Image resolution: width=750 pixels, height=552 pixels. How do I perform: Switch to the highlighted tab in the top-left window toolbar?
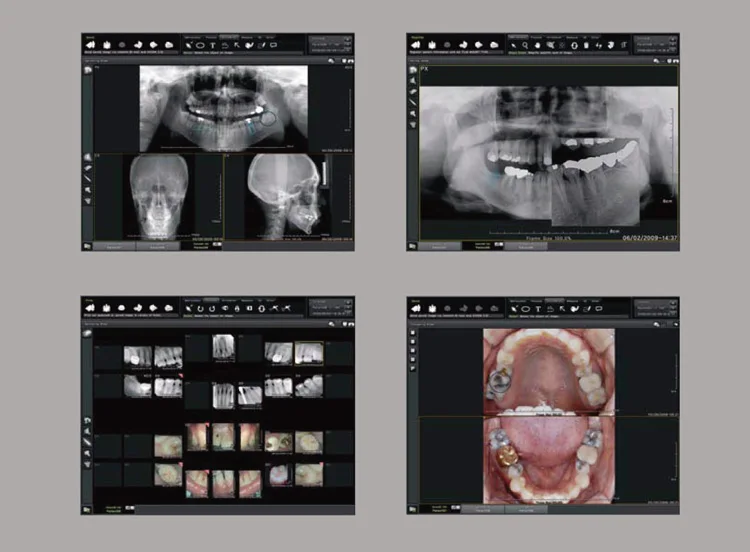point(229,37)
